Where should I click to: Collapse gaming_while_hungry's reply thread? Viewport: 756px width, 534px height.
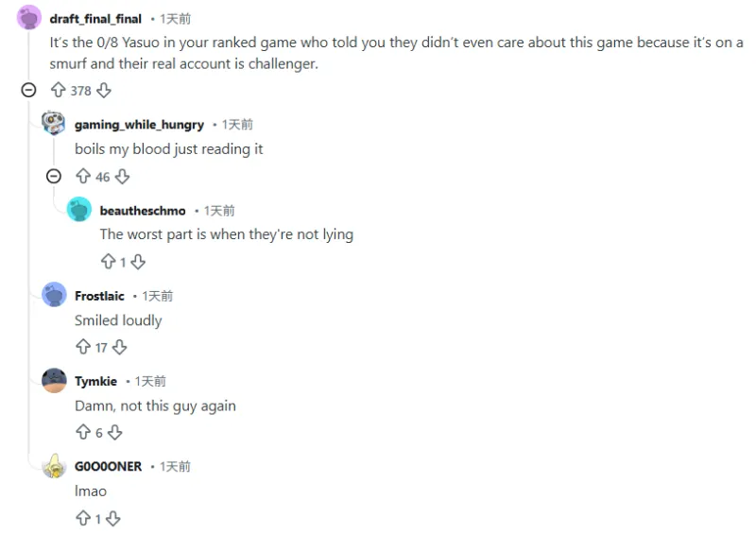pyautogui.click(x=54, y=177)
